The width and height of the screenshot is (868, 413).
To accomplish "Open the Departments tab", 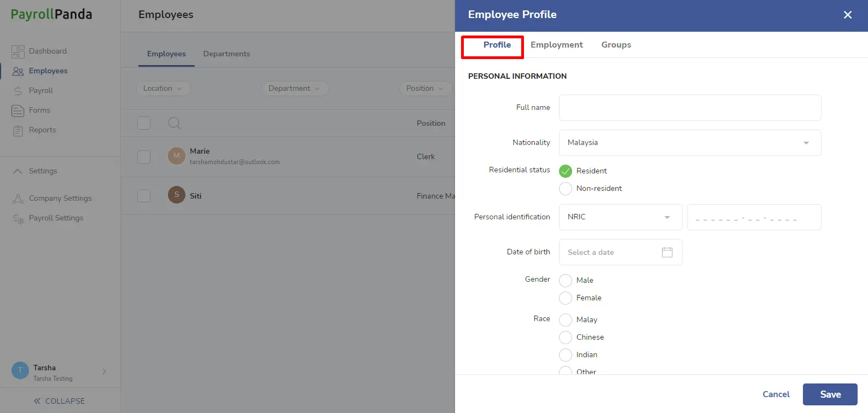I will coord(226,54).
